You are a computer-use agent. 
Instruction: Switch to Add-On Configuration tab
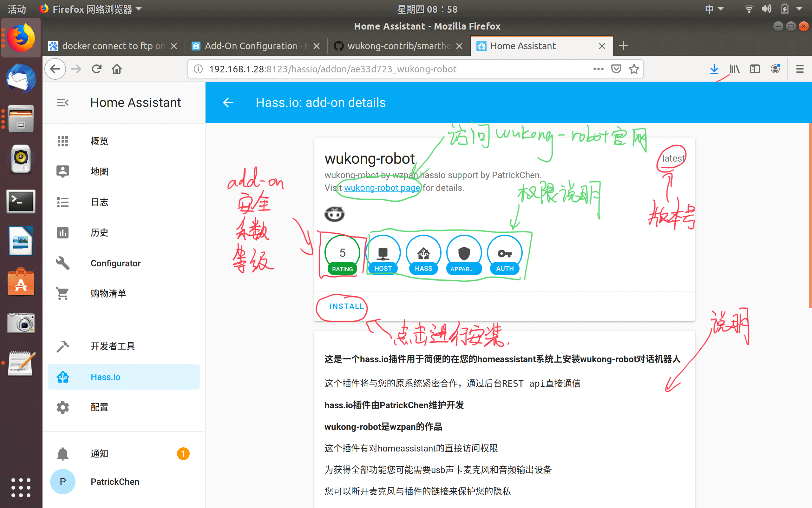256,46
